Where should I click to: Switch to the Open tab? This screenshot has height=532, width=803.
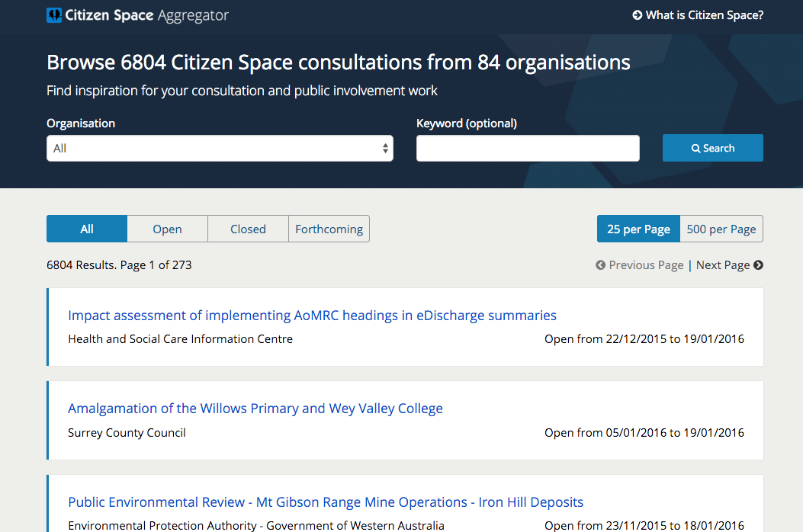tap(167, 229)
